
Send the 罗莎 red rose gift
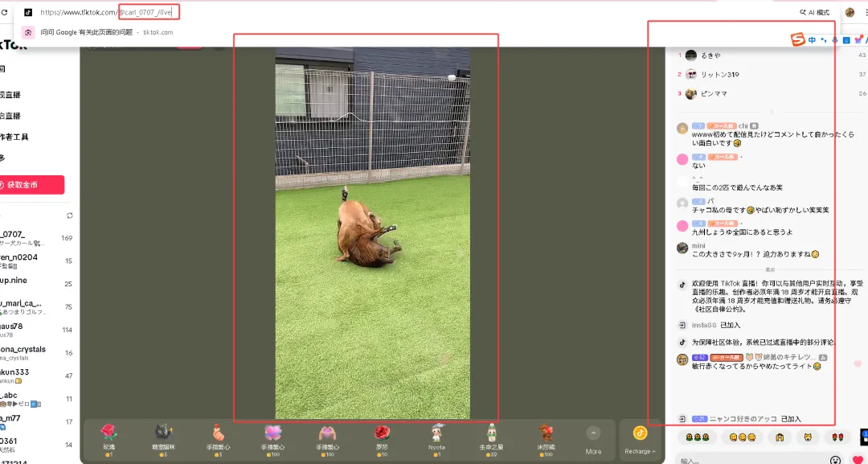(x=383, y=440)
